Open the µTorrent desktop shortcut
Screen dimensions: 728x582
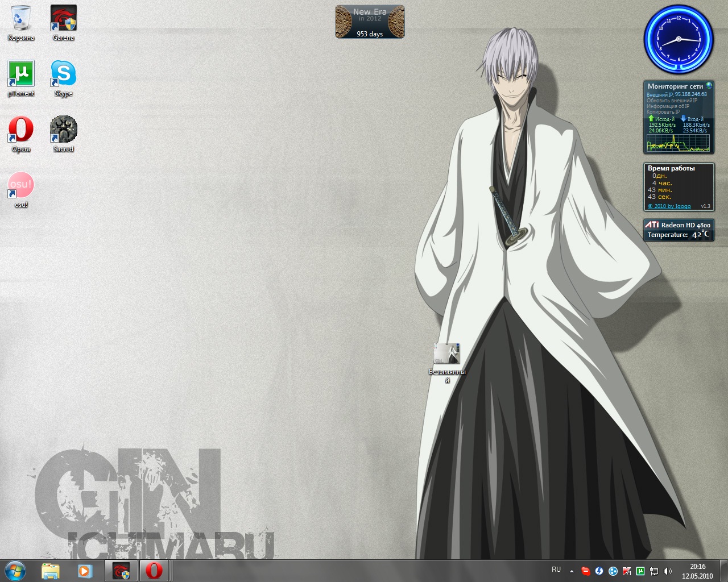21,74
